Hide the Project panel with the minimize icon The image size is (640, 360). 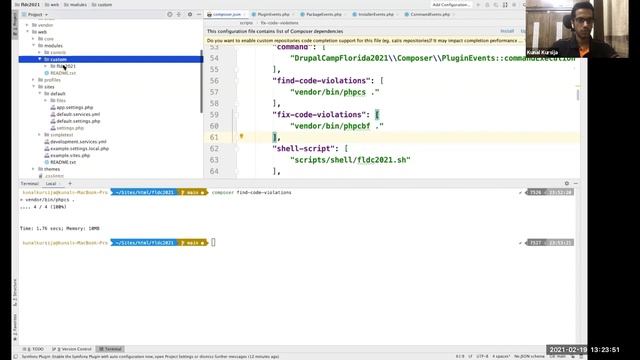coord(199,14)
